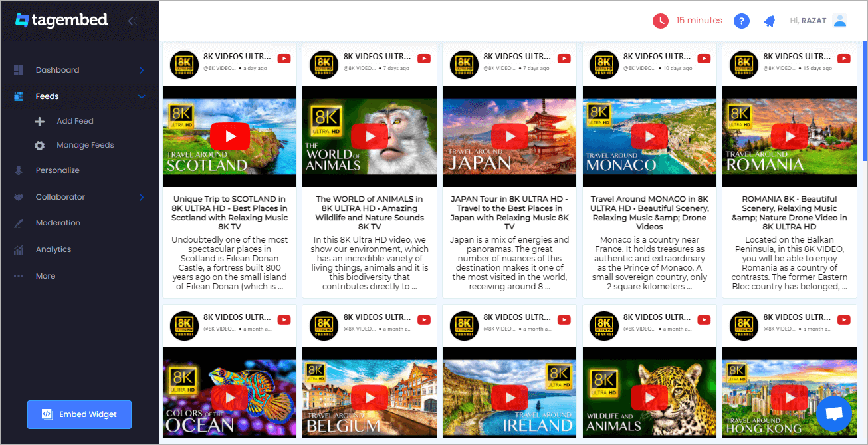Click the Analytics chart icon
Viewport: 868px width, 445px height.
[19, 250]
